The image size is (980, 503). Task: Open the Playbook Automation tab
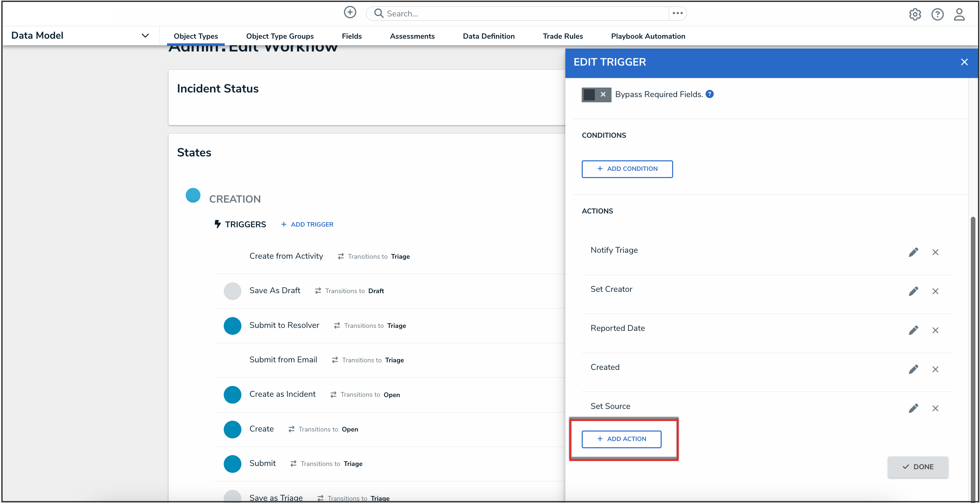[648, 36]
